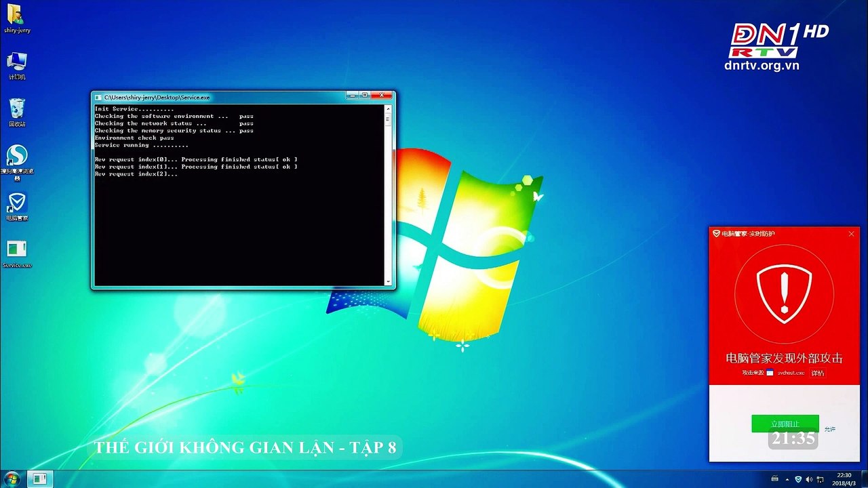Launch the 电脑管家 shield desktop icon
Viewport: 868px width, 488px height.
point(17,206)
